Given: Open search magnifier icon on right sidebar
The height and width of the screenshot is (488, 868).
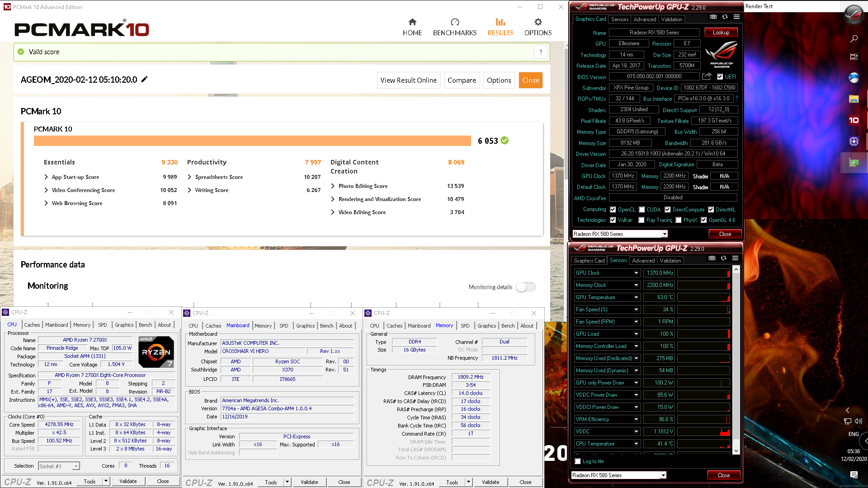Looking at the screenshot, I should click(x=854, y=39).
